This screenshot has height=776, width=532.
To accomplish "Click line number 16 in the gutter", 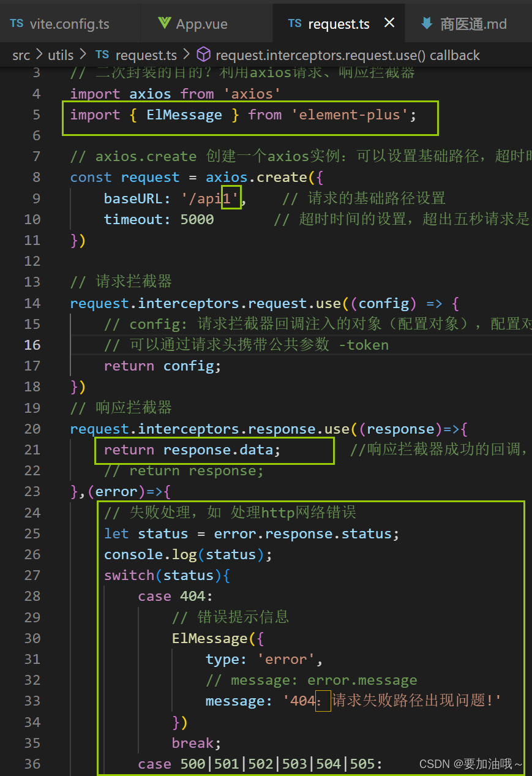I will point(32,345).
